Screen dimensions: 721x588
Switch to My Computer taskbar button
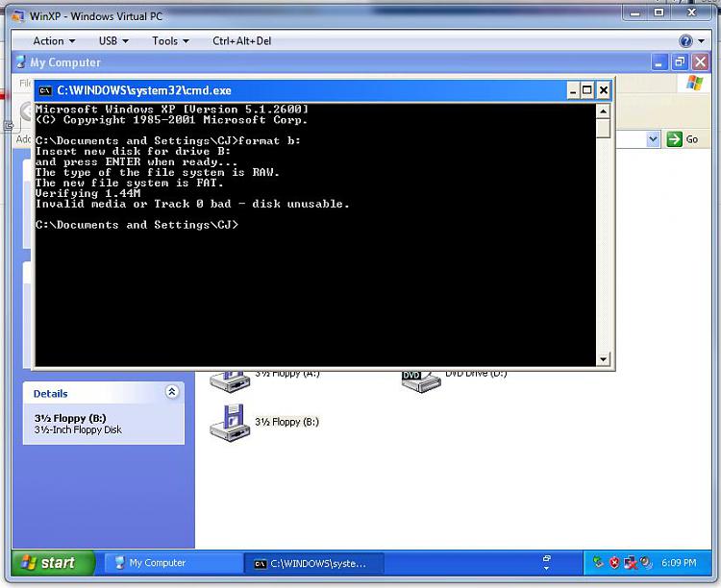173,563
